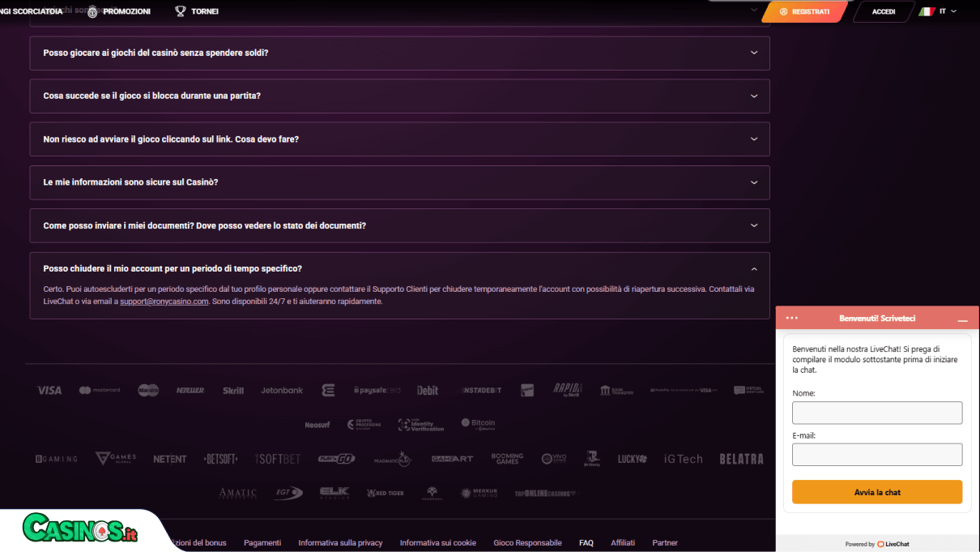Click the BGaming provider logo
Screen dimensions: 980x552
coord(57,459)
